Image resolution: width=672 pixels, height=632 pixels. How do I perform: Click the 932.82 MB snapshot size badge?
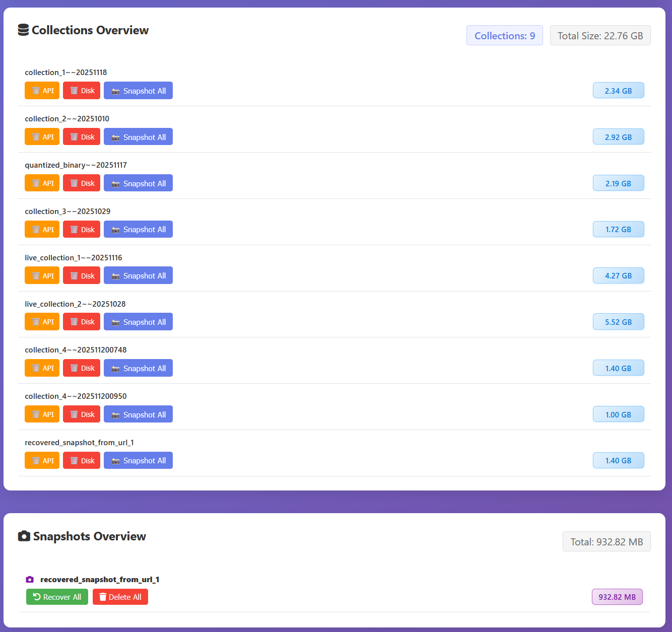pos(617,597)
